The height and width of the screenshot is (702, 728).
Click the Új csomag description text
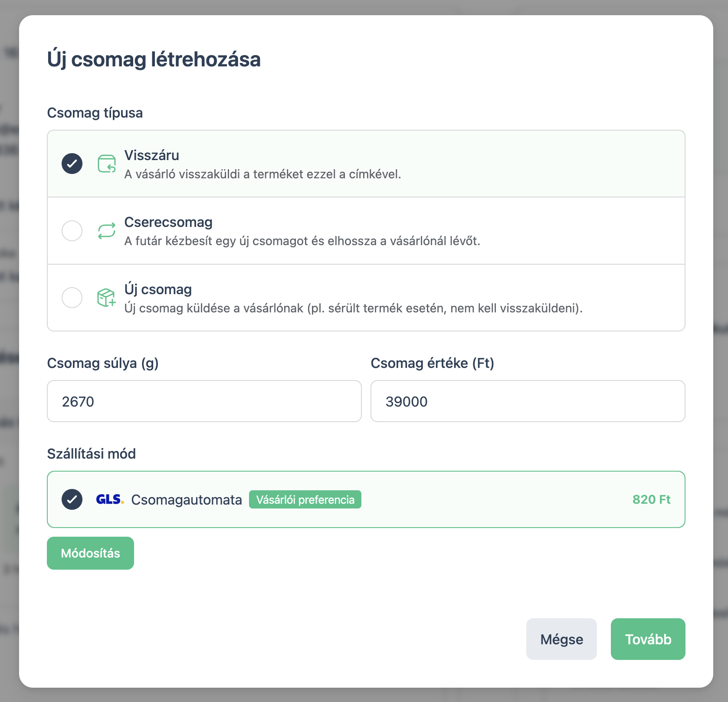pos(354,308)
